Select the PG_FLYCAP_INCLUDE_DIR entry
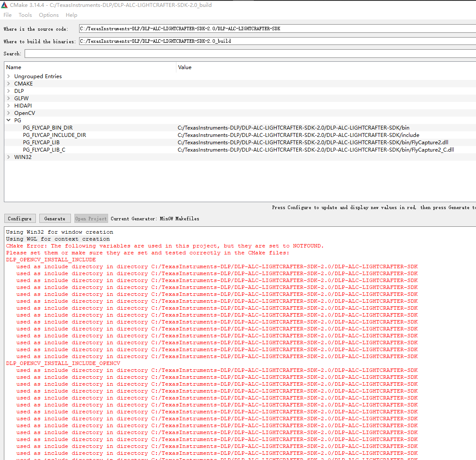Viewport: 476px width, 460px height. 54,135
